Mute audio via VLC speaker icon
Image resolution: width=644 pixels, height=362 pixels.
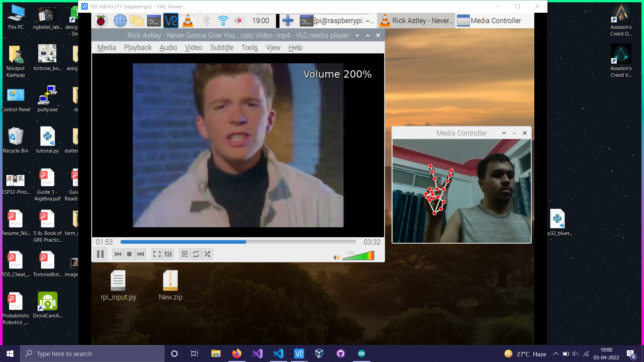pyautogui.click(x=336, y=257)
